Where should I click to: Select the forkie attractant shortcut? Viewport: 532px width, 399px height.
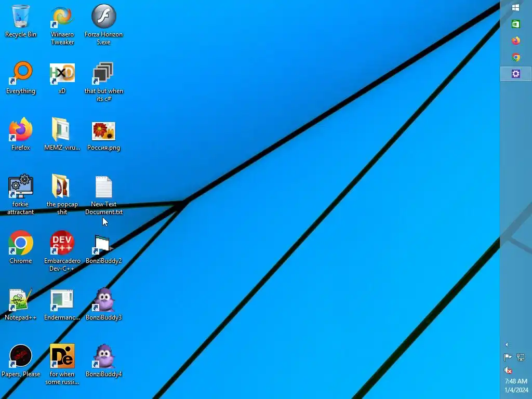(x=21, y=195)
